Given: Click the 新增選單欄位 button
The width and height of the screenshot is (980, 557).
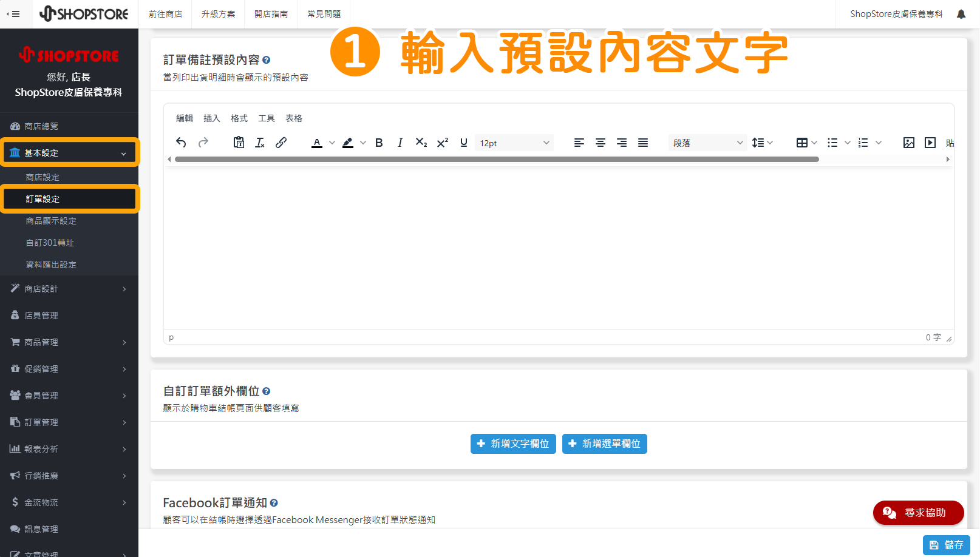Looking at the screenshot, I should pyautogui.click(x=605, y=444).
